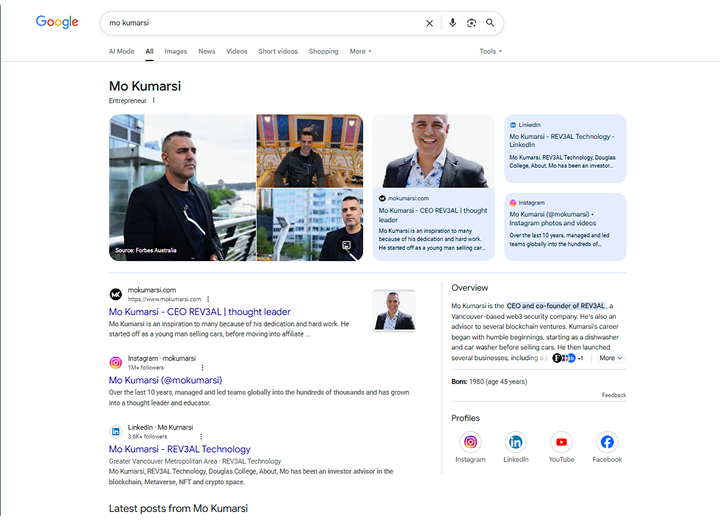Open the Tools dropdown

[490, 51]
